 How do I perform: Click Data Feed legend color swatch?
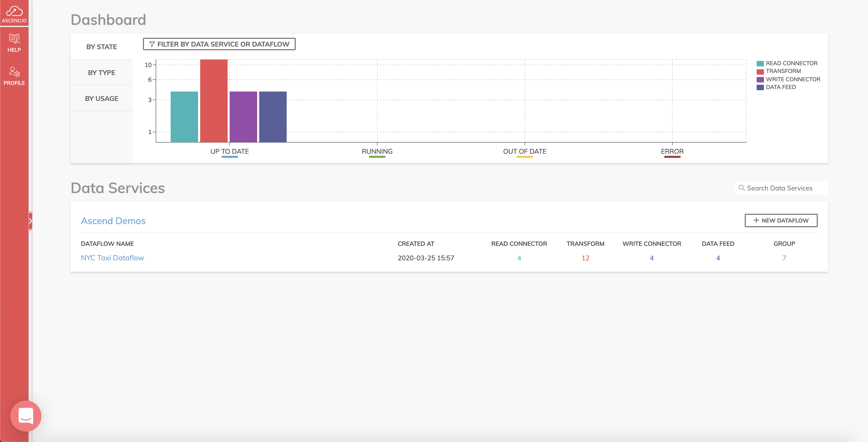pos(760,87)
